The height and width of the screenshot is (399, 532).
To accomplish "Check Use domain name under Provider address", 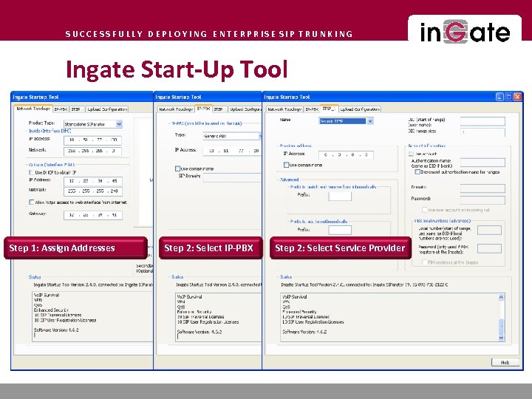I will 286,165.
